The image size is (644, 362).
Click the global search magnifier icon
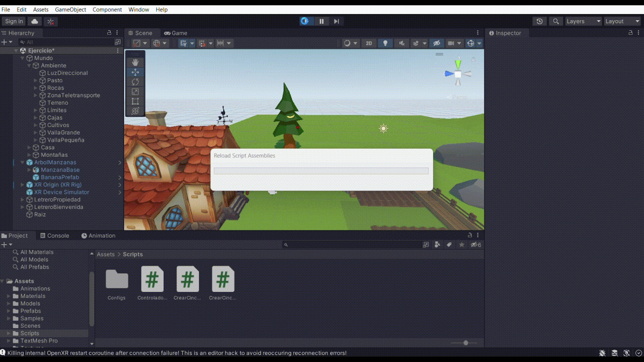click(x=556, y=21)
